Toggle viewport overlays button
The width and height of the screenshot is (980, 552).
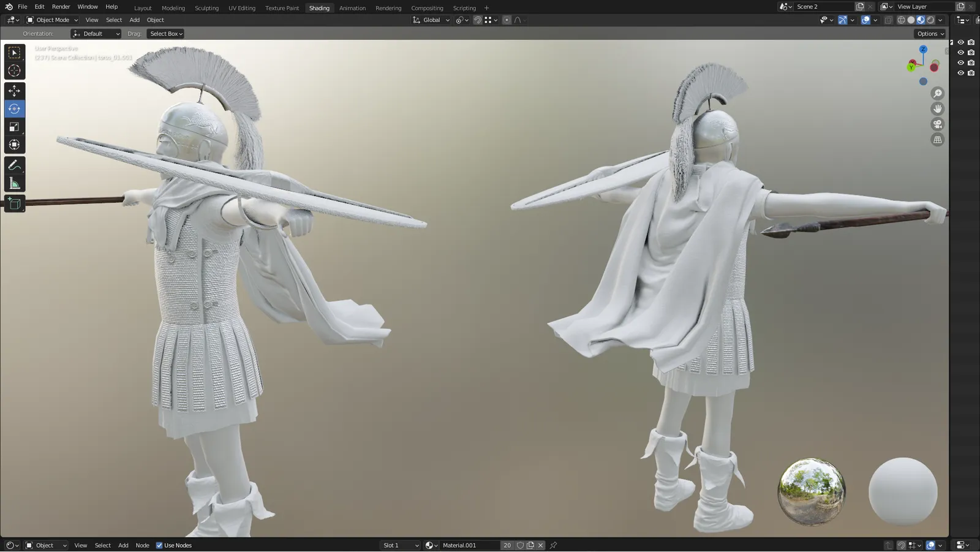coord(865,20)
